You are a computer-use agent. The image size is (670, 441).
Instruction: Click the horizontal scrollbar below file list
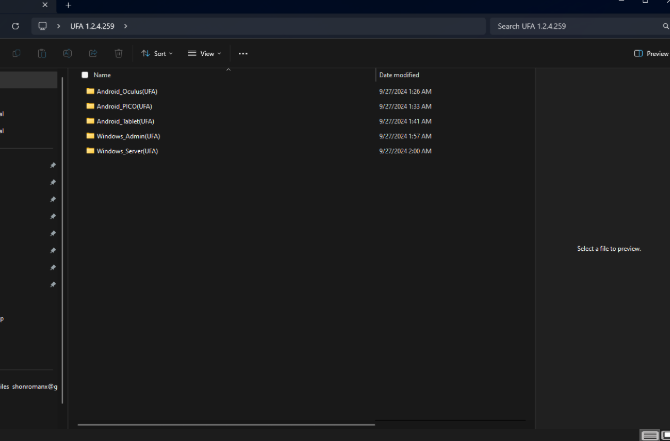point(220,424)
